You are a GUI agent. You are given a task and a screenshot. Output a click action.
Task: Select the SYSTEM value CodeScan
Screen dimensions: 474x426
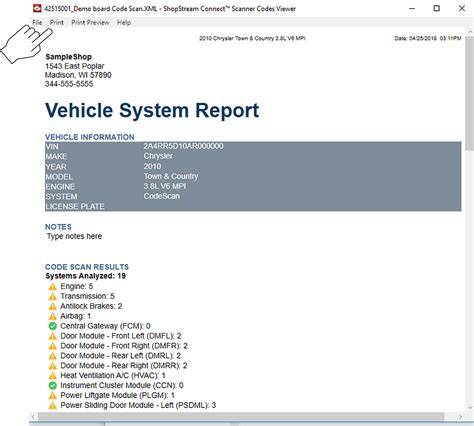(162, 196)
